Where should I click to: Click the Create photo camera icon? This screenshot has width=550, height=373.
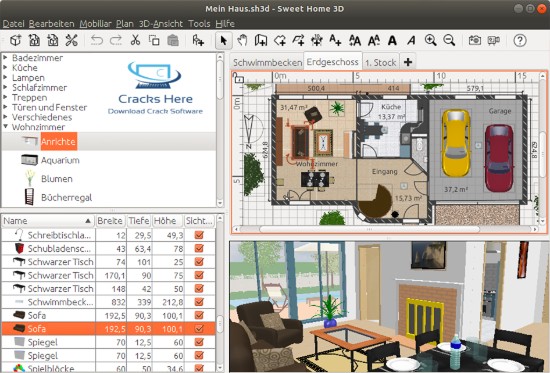[475, 40]
